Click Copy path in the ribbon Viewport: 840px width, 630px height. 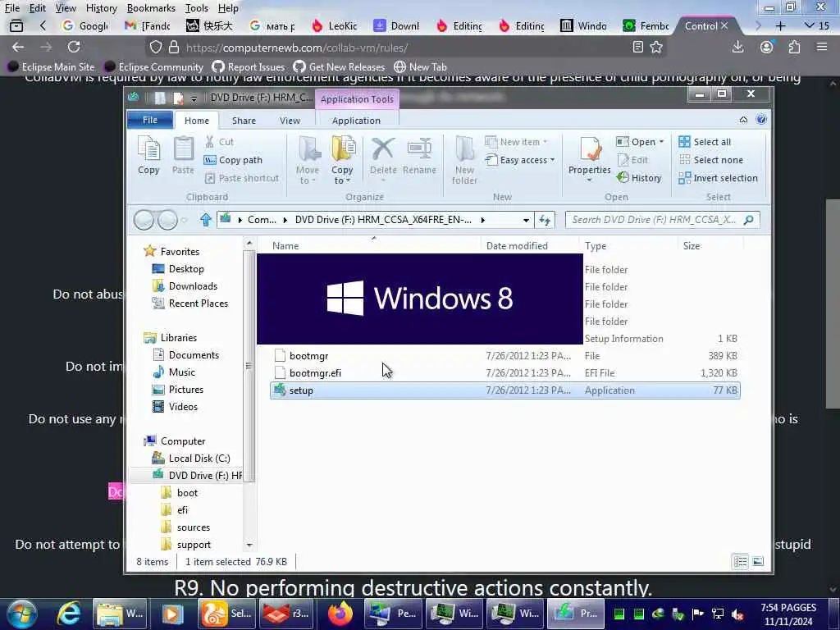click(x=233, y=160)
